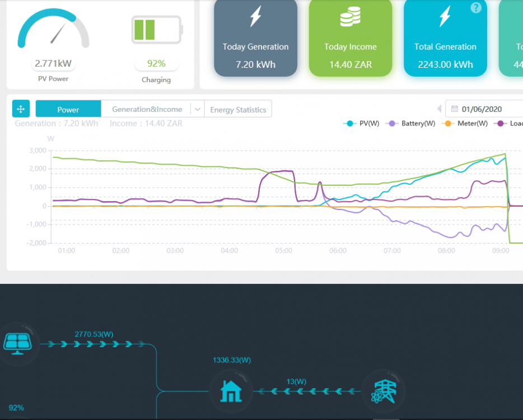Image resolution: width=523 pixels, height=420 pixels.
Task: Click the Load(W) legend label
Action: (511, 123)
